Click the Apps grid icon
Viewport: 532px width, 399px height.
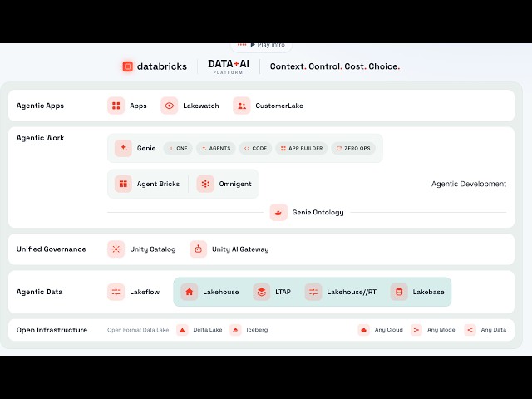coord(116,106)
